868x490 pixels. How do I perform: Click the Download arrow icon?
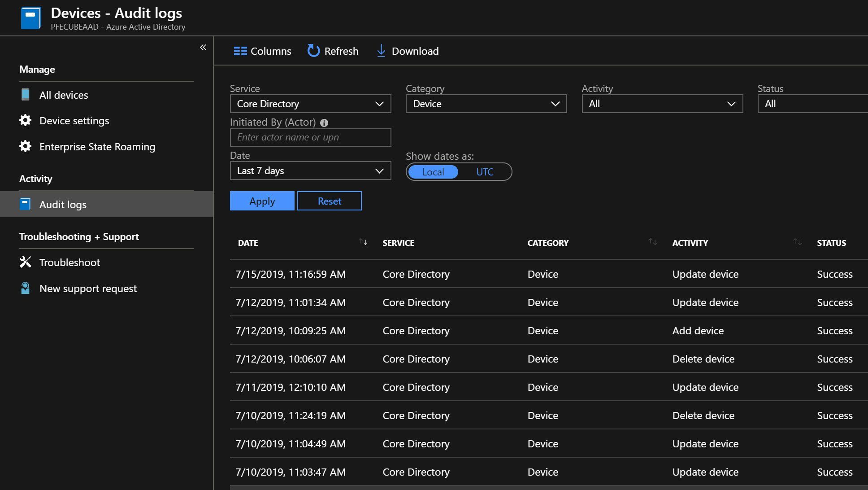(x=381, y=51)
